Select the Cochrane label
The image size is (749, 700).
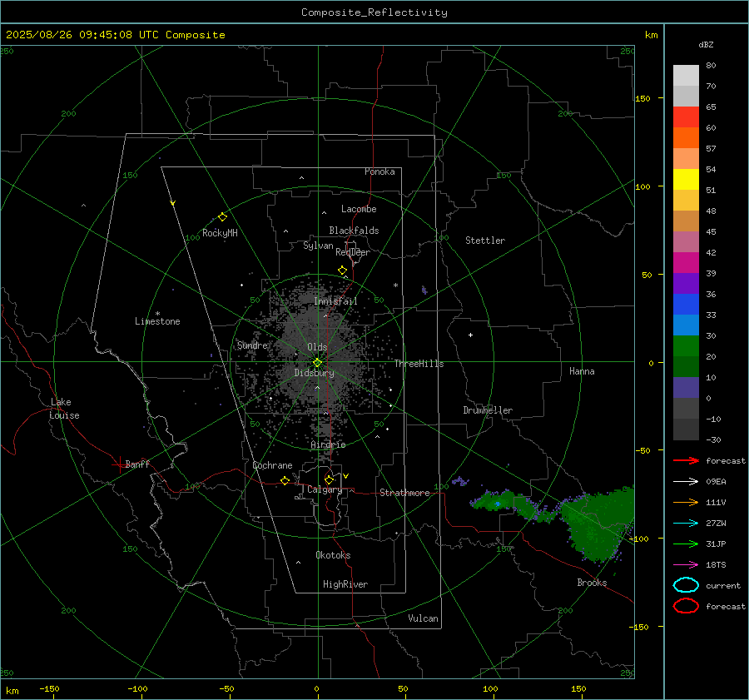tap(272, 465)
